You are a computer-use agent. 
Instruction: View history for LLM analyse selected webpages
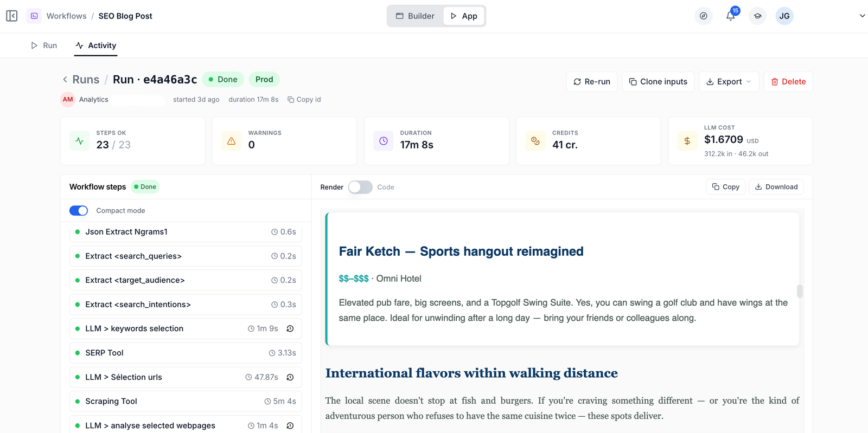tap(290, 426)
